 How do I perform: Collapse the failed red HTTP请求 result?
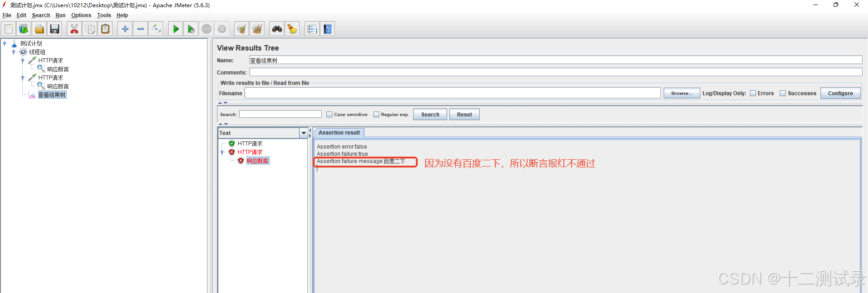pos(222,152)
